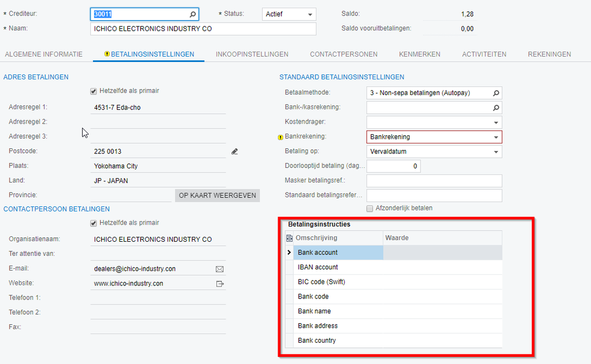
Task: Click the Website open-link icon
Action: pyautogui.click(x=220, y=284)
